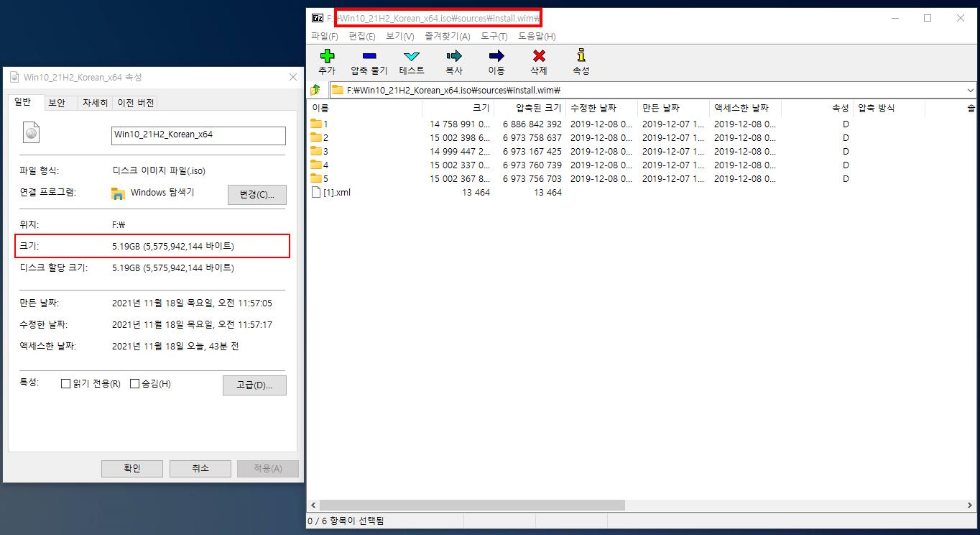Click [1].xml packed size 13 464
This screenshot has height=535, width=980.
coord(548,192)
